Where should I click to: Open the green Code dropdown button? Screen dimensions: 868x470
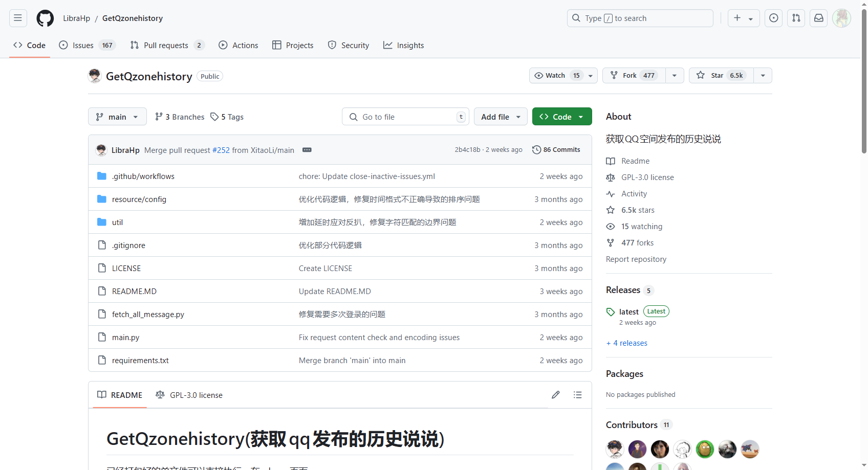click(562, 117)
